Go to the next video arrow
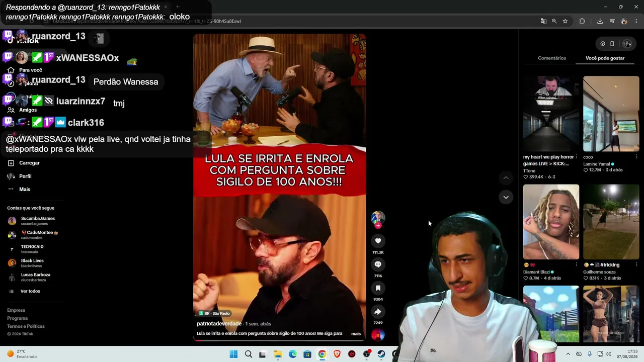644x362 pixels. [506, 197]
